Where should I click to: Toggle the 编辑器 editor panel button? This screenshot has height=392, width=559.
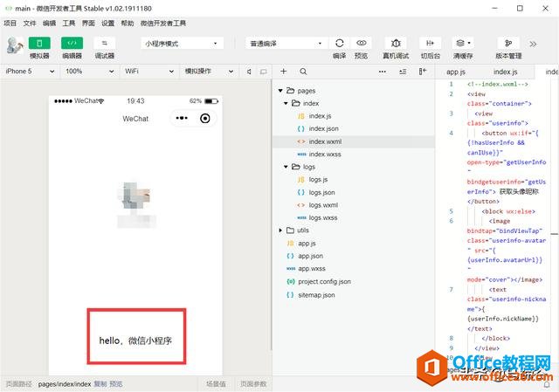pos(72,43)
